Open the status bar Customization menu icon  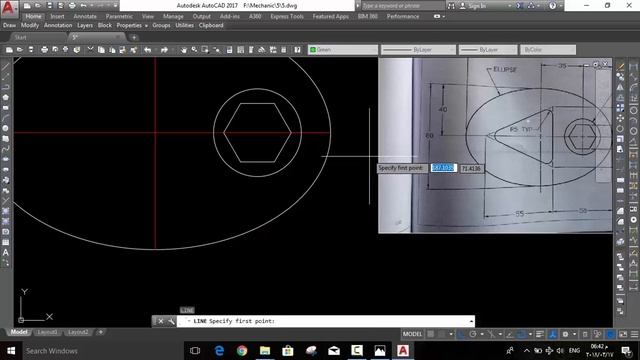point(634,334)
